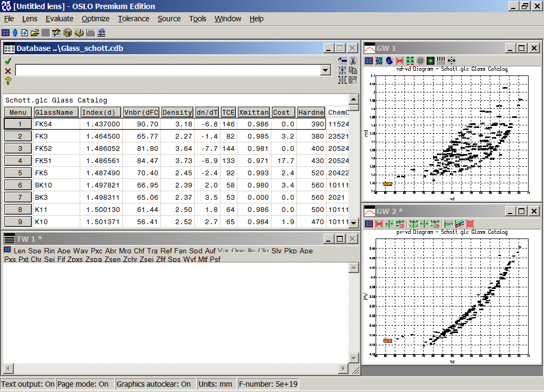Click the shaded solid view icon in GW 1
Image resolution: width=544 pixels, height=392 pixels.
[x=389, y=61]
